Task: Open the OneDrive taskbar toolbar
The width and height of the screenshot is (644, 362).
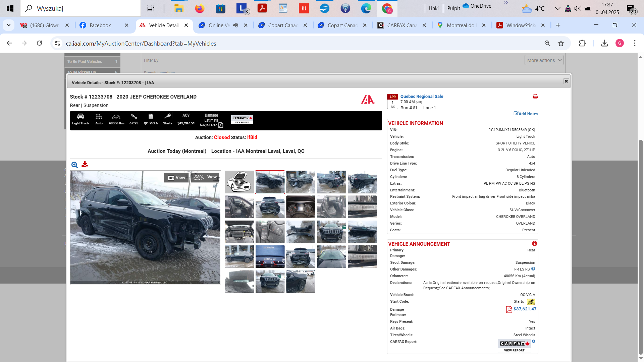Action: point(477,6)
